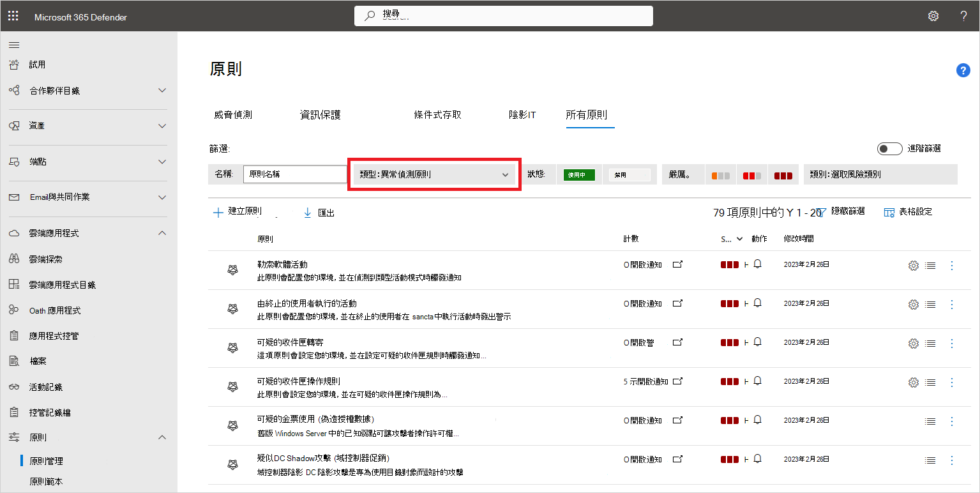Open 控管記錄檔 in the sidebar
This screenshot has width=980, height=493.
[50, 413]
